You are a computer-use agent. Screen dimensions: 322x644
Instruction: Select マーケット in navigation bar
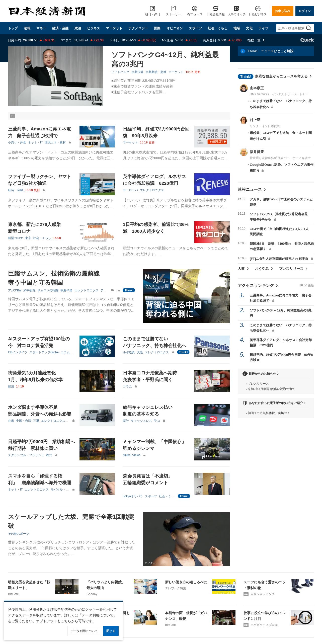[x=114, y=28]
